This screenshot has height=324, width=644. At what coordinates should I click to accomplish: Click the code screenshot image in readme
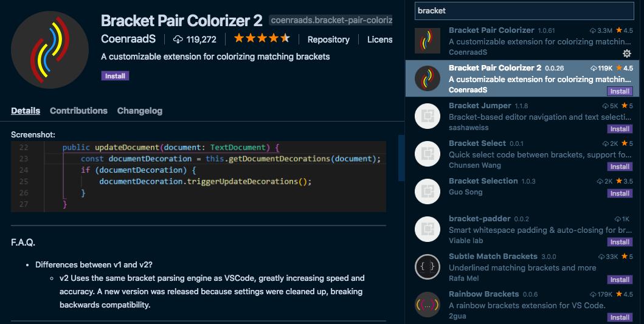pyautogui.click(x=198, y=176)
